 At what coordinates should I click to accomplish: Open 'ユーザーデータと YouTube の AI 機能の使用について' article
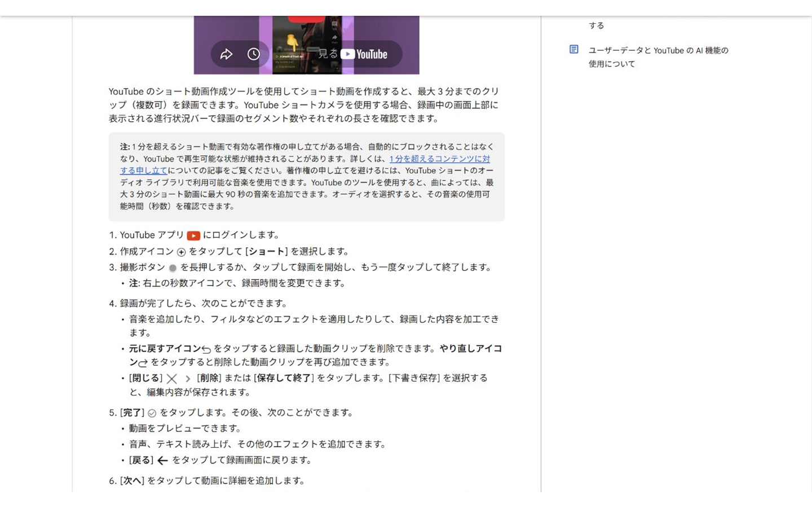pos(659,57)
